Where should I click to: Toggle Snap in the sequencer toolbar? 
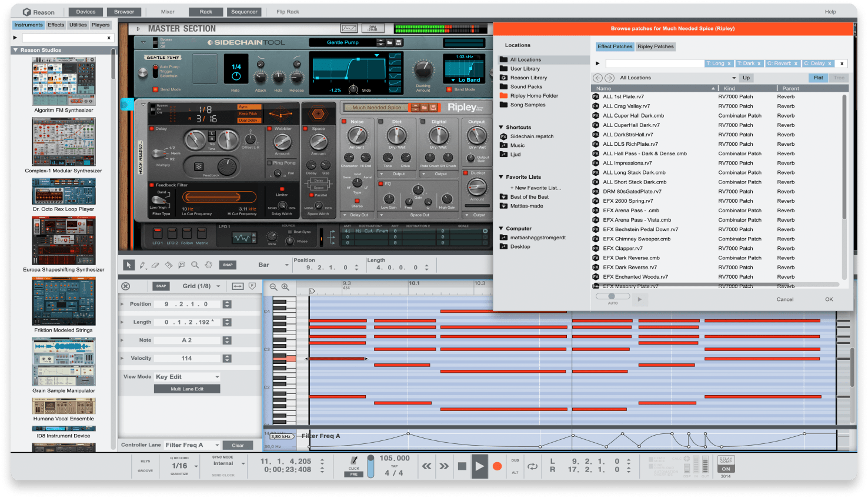228,265
